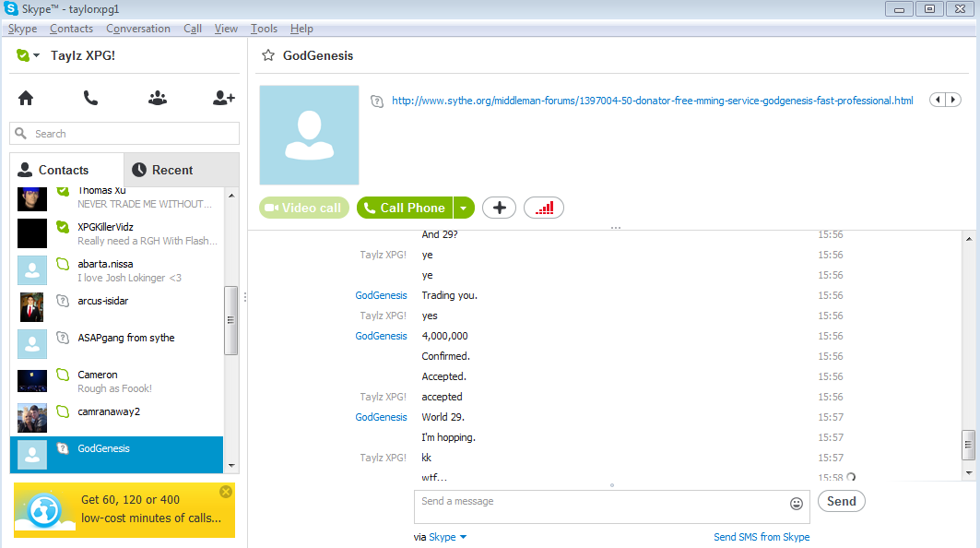Close the low-cost minutes ad banner
This screenshot has width=980, height=548.
[226, 492]
